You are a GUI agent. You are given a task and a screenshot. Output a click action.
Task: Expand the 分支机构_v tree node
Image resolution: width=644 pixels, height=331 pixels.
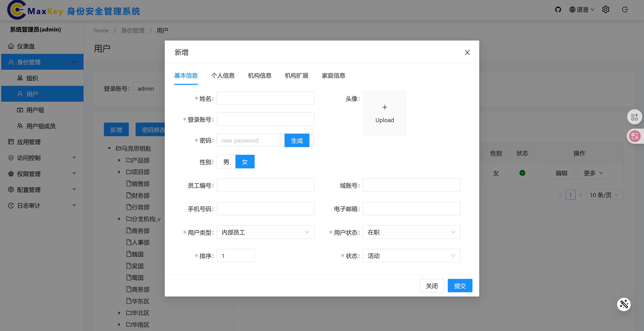tap(119, 219)
